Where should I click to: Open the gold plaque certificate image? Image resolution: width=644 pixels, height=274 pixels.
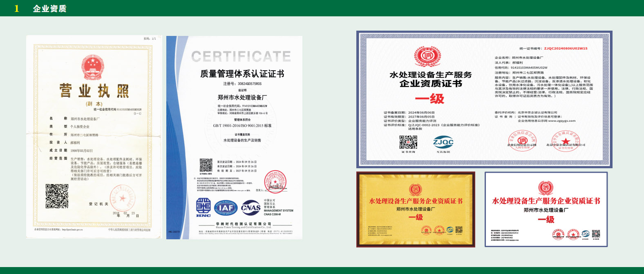(x=416, y=209)
